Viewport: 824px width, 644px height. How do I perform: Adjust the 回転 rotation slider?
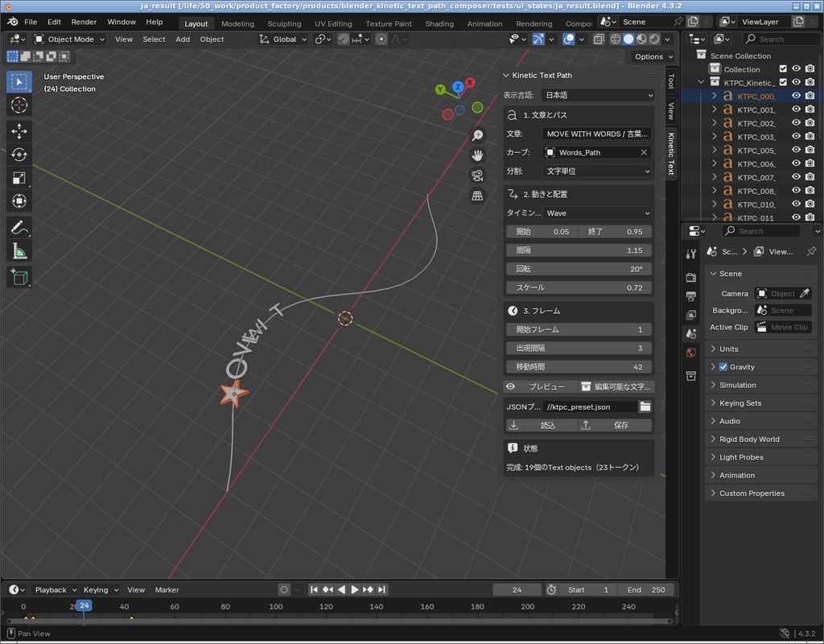click(x=579, y=269)
